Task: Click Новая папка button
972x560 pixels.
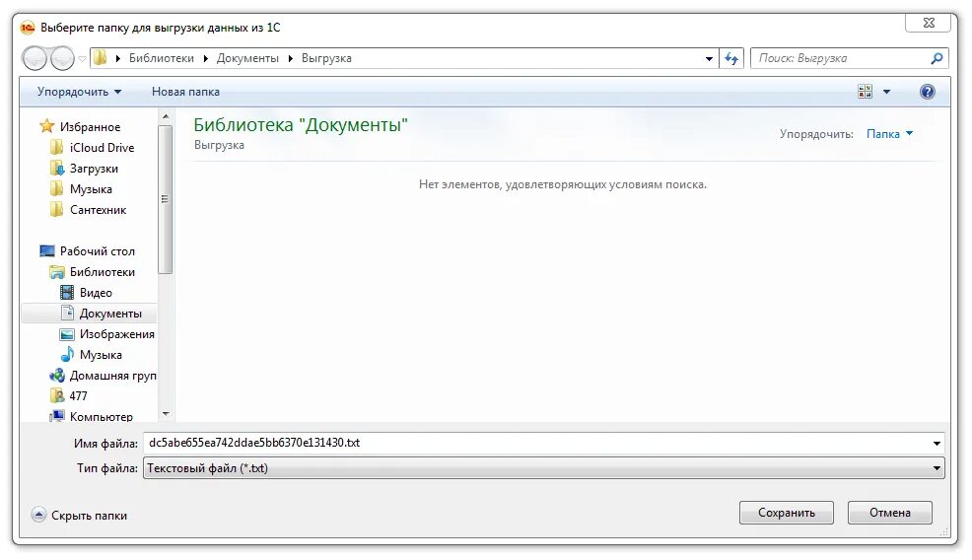Action: click(x=185, y=92)
